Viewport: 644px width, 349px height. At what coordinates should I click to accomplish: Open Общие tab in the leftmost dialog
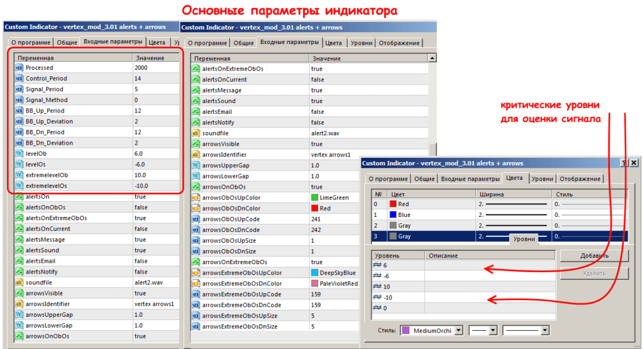click(67, 43)
